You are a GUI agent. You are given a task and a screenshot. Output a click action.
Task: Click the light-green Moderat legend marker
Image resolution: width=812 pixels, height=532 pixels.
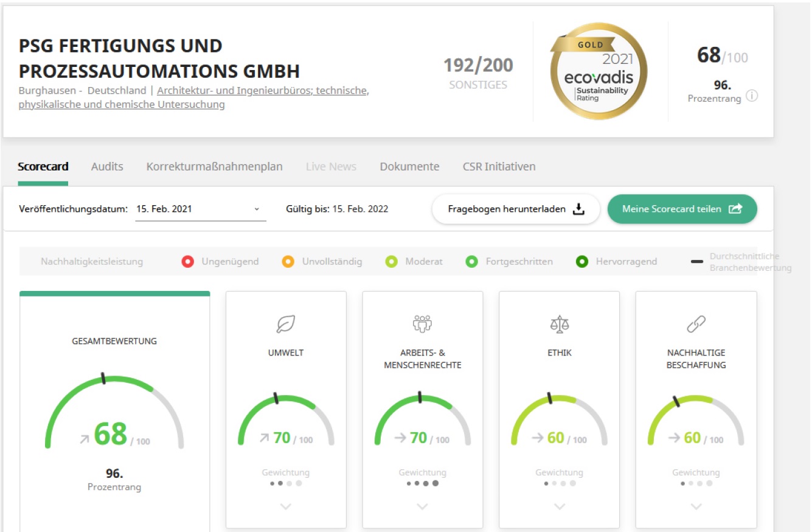pyautogui.click(x=392, y=262)
